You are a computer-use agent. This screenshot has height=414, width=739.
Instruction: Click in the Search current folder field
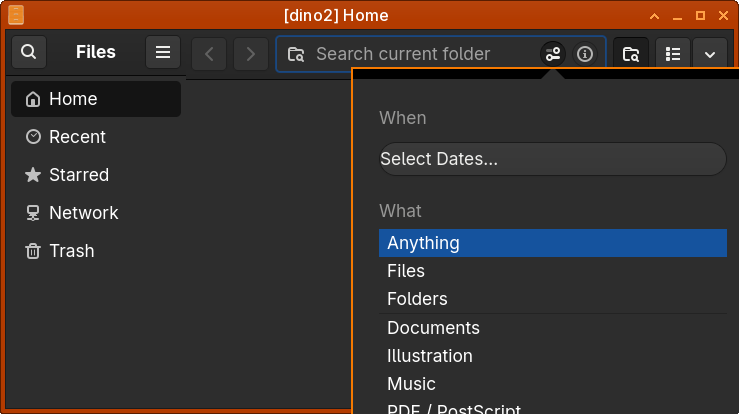click(x=420, y=54)
